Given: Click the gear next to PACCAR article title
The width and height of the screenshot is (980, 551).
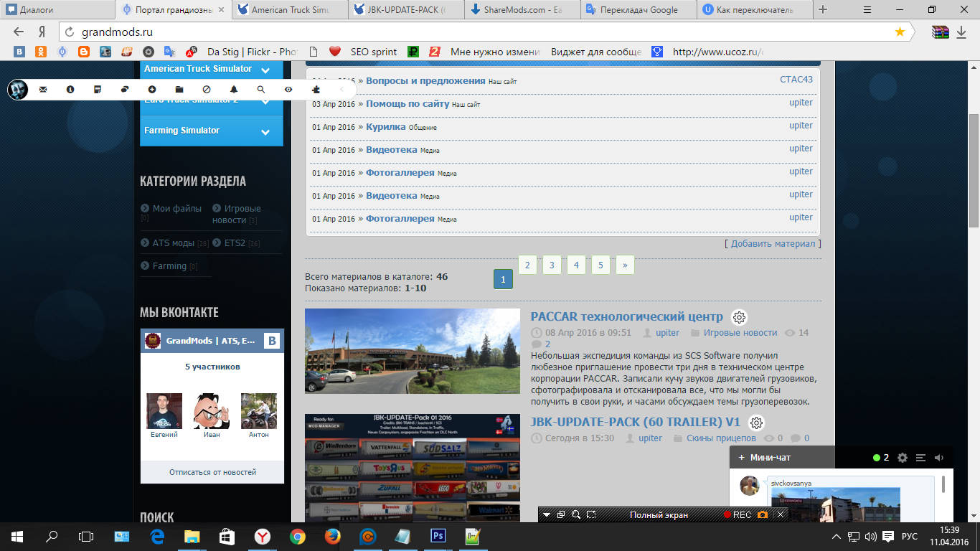Looking at the screenshot, I should 739,317.
